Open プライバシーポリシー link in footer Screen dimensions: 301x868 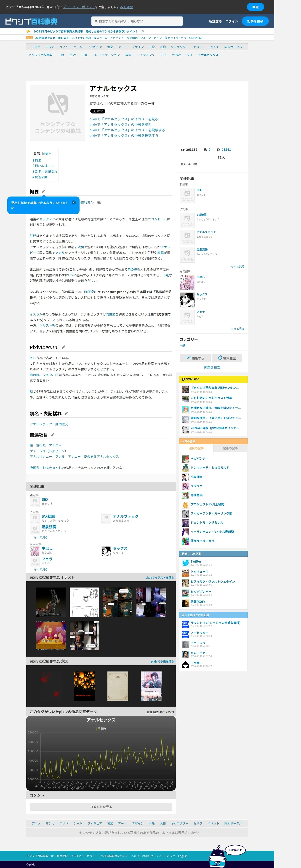pos(84,856)
